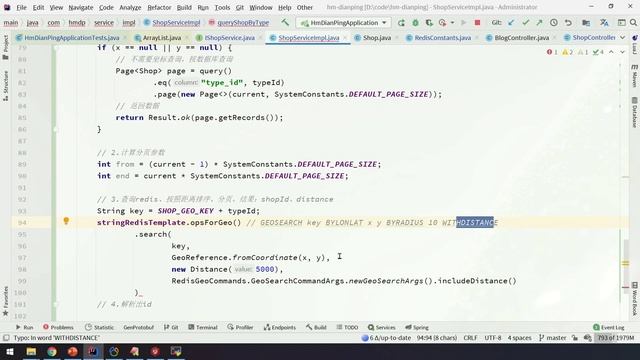The height and width of the screenshot is (360, 640).
Task: Click the caret position 94:94 indicator
Action: [x=437, y=338]
